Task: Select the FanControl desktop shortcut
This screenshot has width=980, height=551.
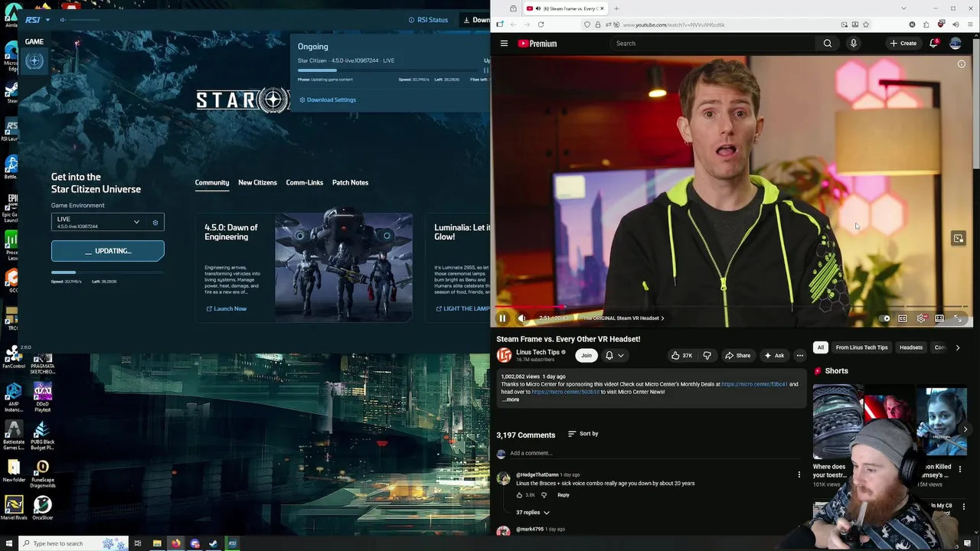Action: click(13, 358)
